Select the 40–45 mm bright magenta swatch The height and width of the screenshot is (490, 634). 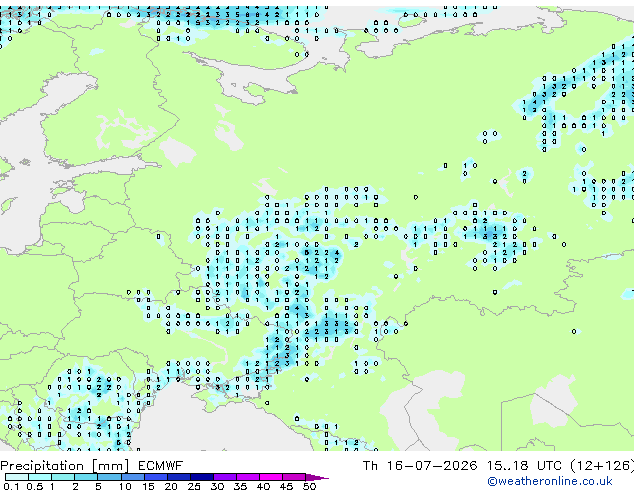[271, 477]
